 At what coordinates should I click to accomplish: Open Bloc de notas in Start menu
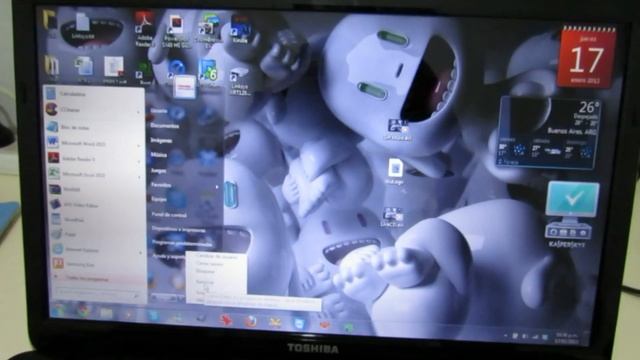click(x=93, y=127)
